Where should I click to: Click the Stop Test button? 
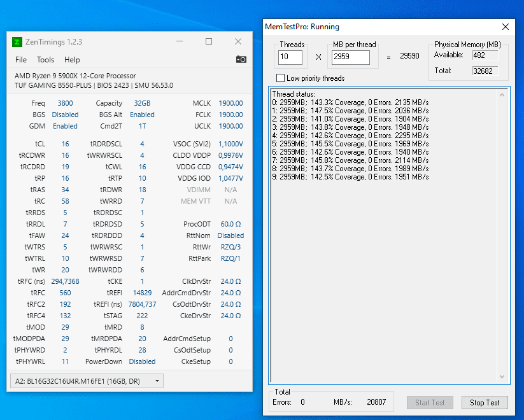click(x=485, y=403)
